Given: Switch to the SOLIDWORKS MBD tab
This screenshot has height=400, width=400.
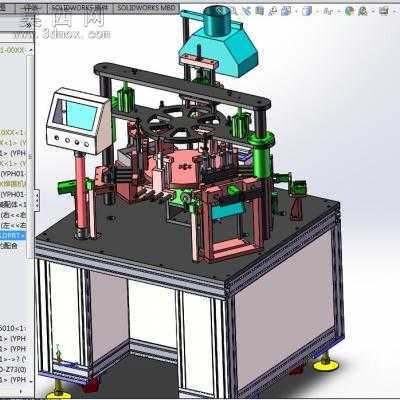Looking at the screenshot, I should pos(147,8).
